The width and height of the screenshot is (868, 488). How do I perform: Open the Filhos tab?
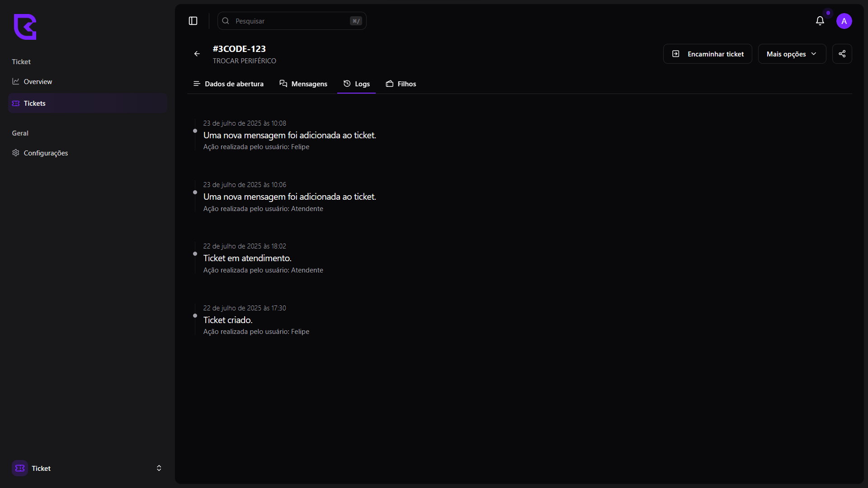(401, 84)
